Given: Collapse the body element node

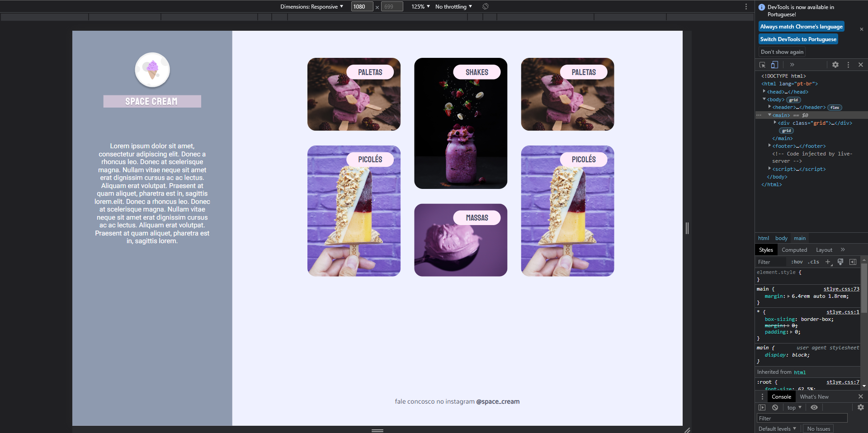Looking at the screenshot, I should [x=764, y=99].
